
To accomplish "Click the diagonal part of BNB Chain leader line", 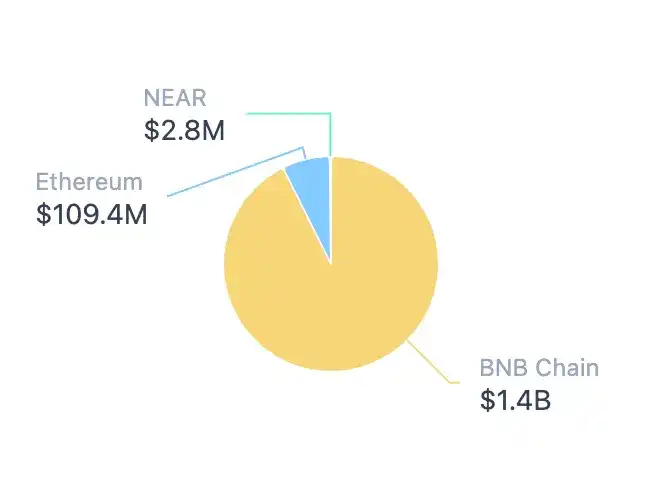I will point(430,362).
